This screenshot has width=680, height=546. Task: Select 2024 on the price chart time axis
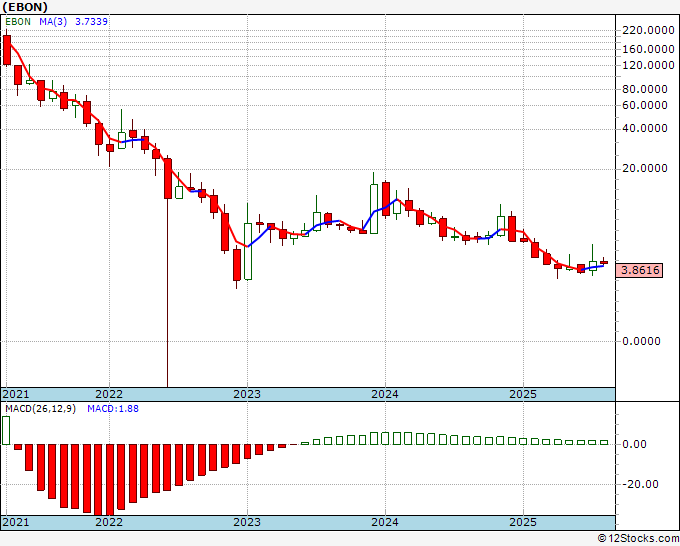(385, 394)
